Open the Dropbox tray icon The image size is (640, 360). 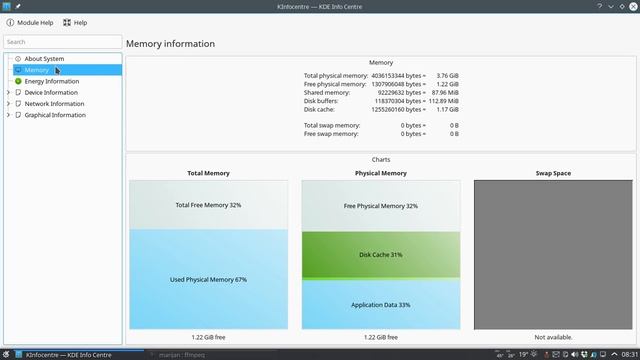584,354
